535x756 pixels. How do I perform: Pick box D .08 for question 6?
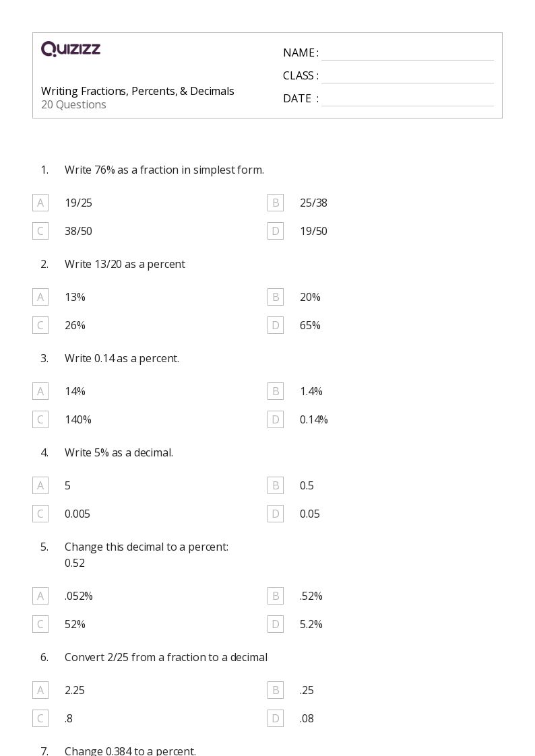tap(276, 718)
